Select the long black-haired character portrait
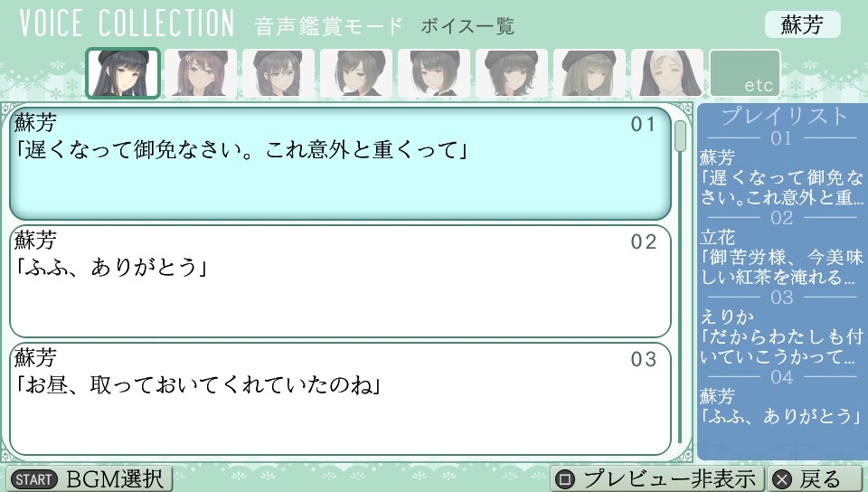The height and width of the screenshot is (492, 868). pyautogui.click(x=123, y=73)
